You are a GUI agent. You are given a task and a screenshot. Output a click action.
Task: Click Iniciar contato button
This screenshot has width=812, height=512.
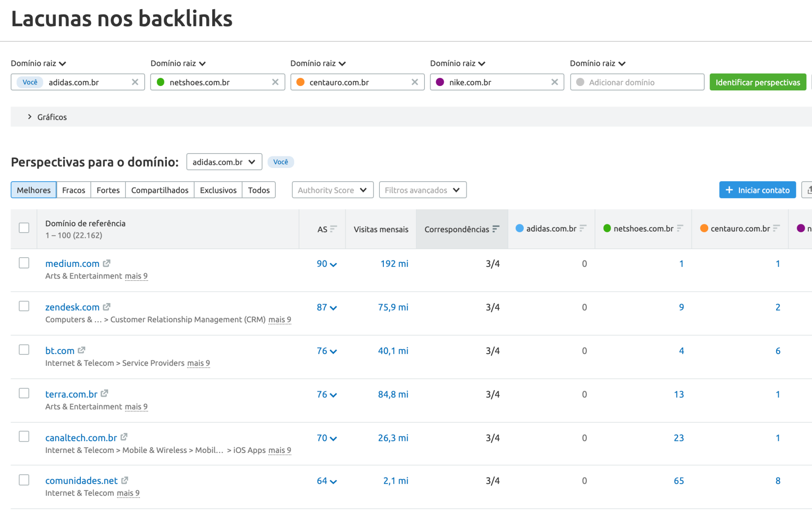coord(757,190)
